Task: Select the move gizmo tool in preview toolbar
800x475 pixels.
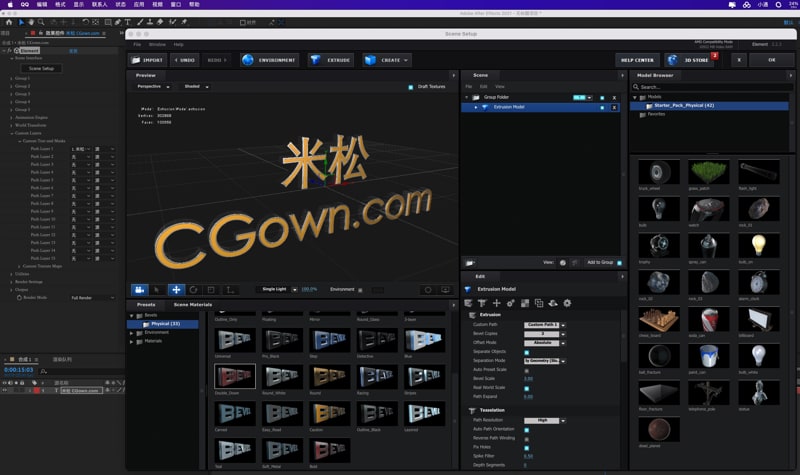Action: [x=176, y=290]
